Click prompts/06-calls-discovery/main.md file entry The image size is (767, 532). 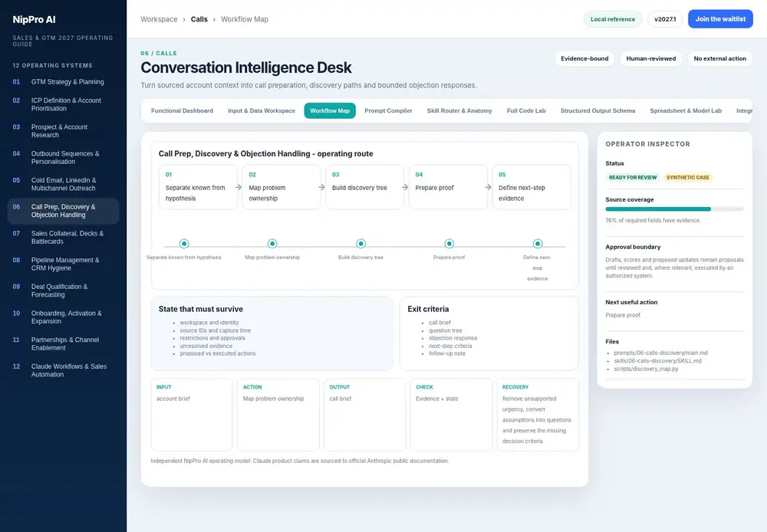(660, 353)
